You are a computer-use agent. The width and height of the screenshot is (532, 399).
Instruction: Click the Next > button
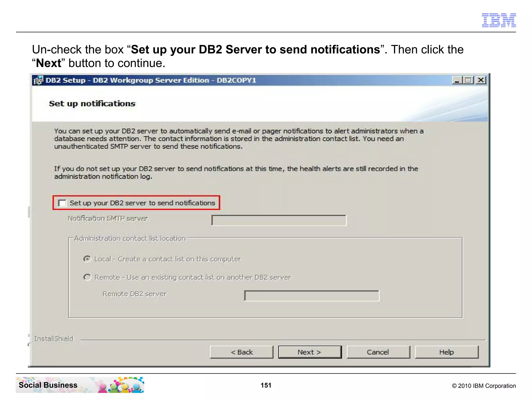310,352
